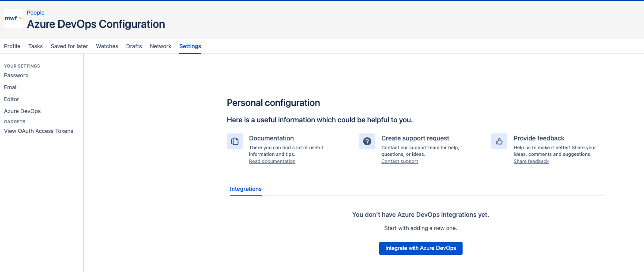Open the Read documentation link
This screenshot has width=644, height=272.
[x=272, y=161]
